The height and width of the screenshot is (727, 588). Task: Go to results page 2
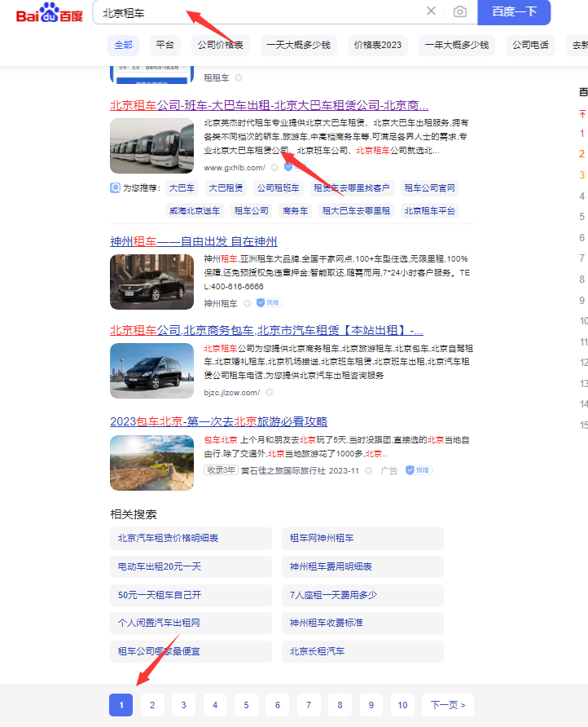(x=152, y=705)
